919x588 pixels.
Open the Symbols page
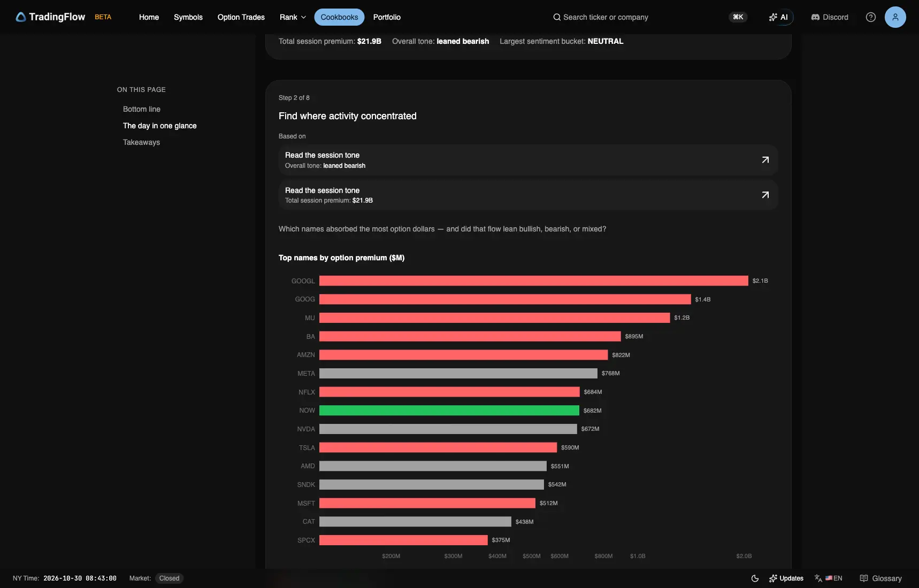[188, 17]
